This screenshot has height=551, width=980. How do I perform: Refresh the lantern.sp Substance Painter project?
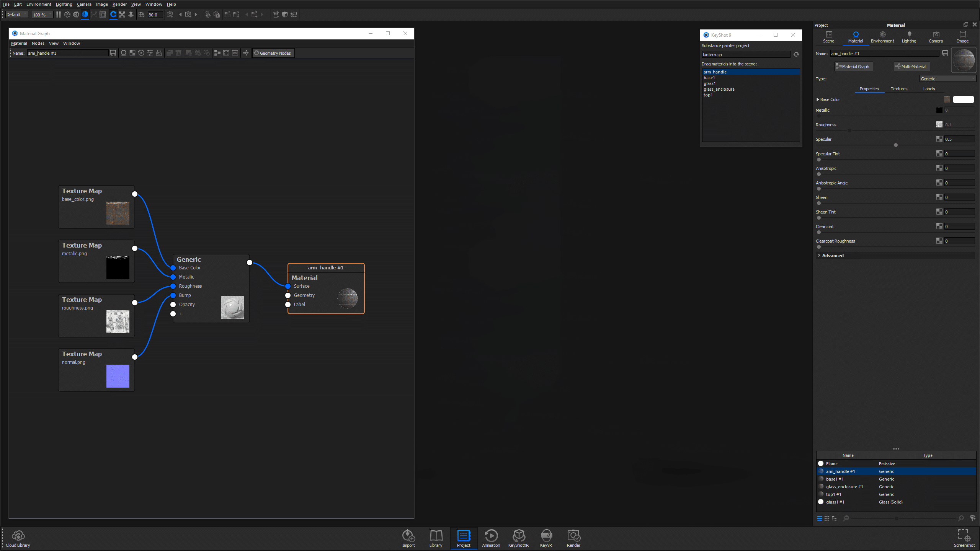tap(796, 54)
